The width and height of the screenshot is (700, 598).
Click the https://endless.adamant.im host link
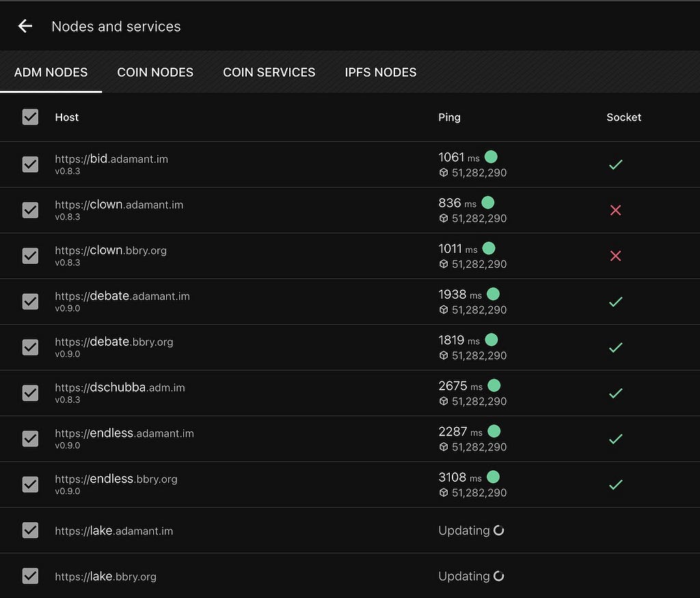(x=124, y=433)
